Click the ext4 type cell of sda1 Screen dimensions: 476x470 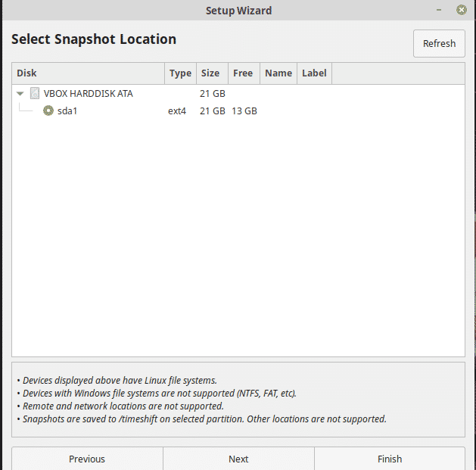click(177, 110)
